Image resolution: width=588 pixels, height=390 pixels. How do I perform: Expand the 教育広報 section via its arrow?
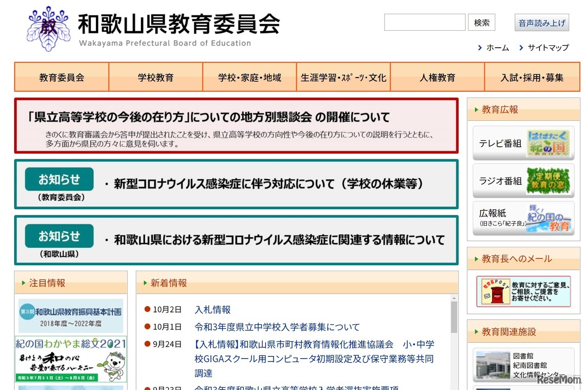tap(475, 110)
